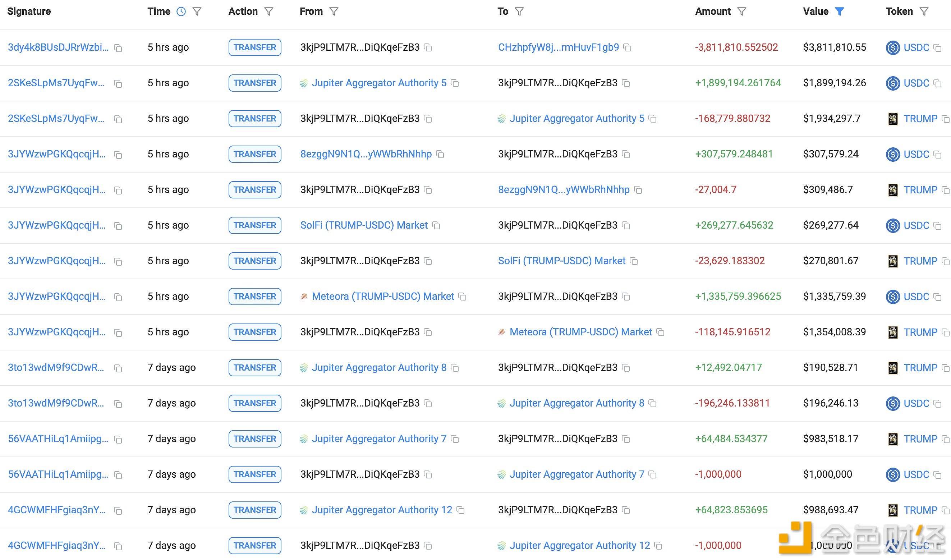Screen dimensions: 951x560
Task: Open Meteora (TRUMP-USDC) Market in From column
Action: [x=383, y=297]
